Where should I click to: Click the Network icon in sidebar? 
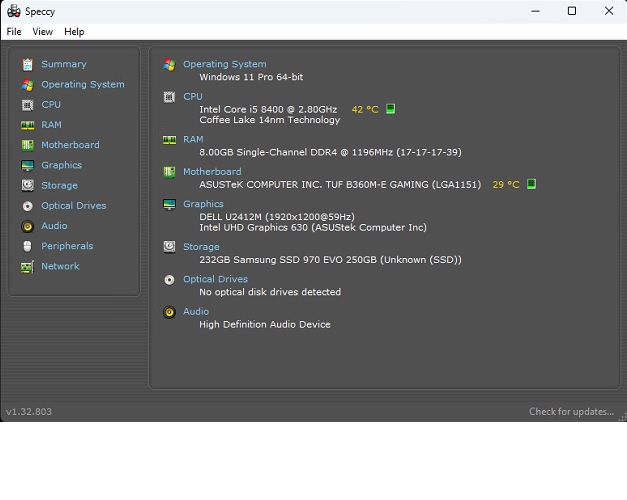(28, 267)
